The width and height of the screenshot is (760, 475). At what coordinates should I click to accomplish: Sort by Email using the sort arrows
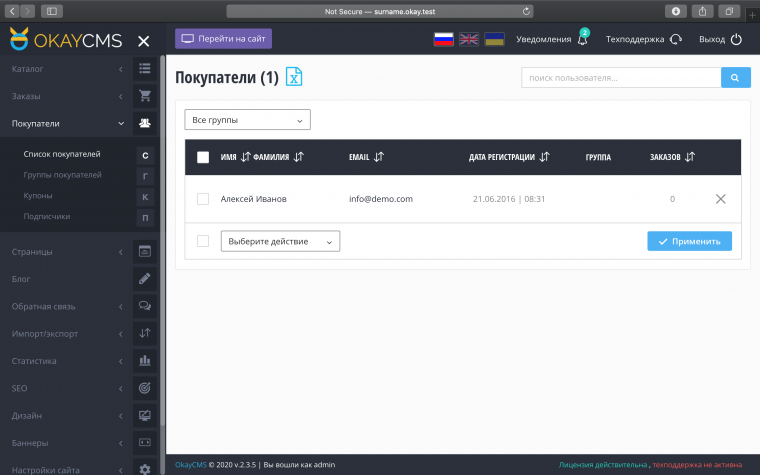[378, 157]
